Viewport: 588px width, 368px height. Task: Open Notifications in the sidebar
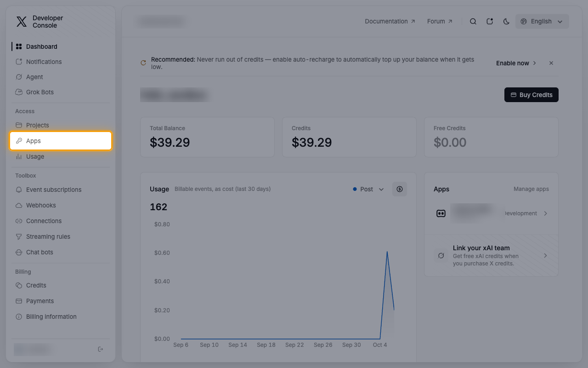61,62
